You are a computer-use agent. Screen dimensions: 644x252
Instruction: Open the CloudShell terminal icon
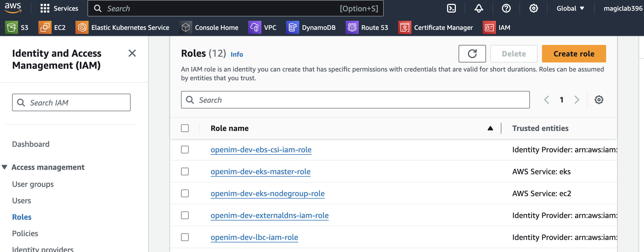(451, 8)
